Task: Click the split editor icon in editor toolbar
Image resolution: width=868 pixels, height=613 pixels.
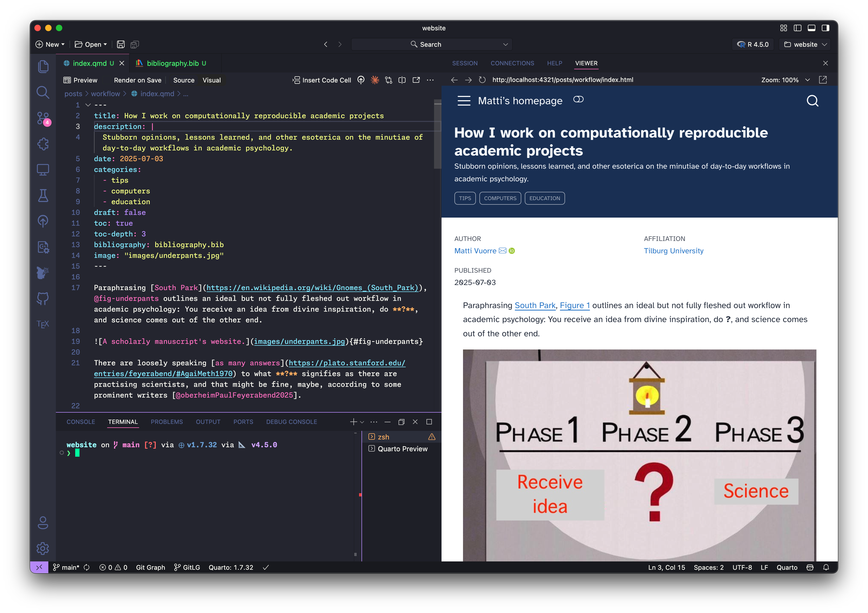Action: pyautogui.click(x=402, y=80)
